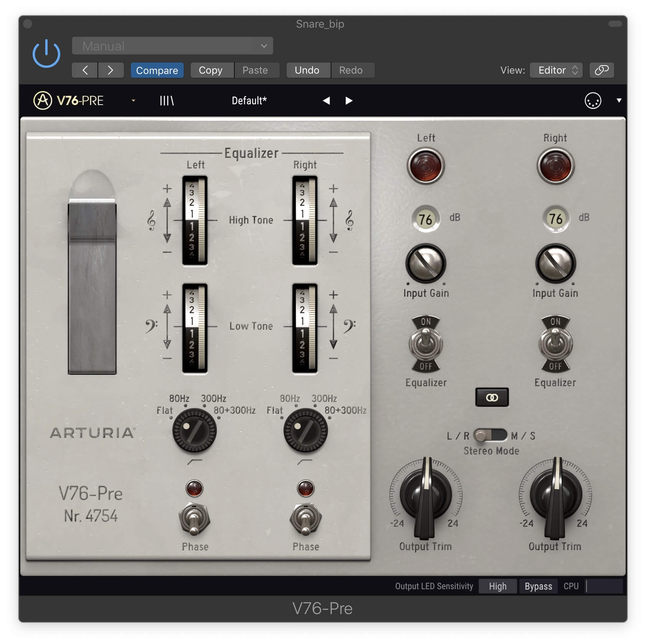Click the left Phase red indicator LED
This screenshot has height=644, width=646.
194,488
